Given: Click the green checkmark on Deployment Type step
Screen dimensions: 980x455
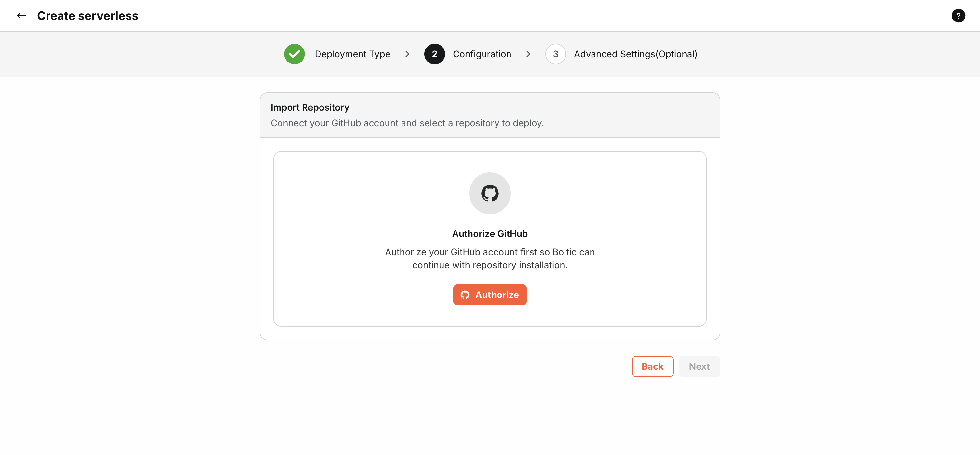Looking at the screenshot, I should (294, 54).
